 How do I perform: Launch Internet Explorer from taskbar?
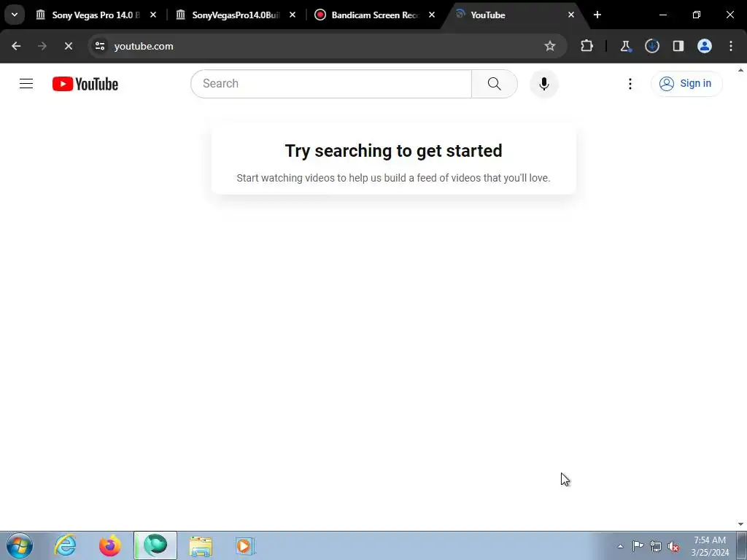[65, 545]
